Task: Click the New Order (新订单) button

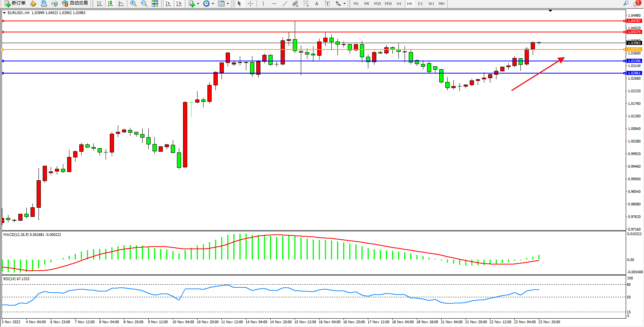Action: click(15, 3)
